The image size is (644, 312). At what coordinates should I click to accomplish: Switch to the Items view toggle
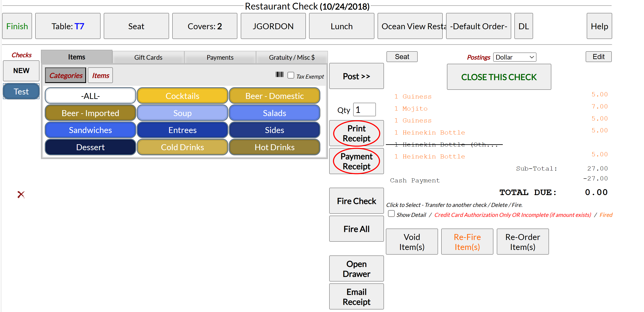point(100,75)
